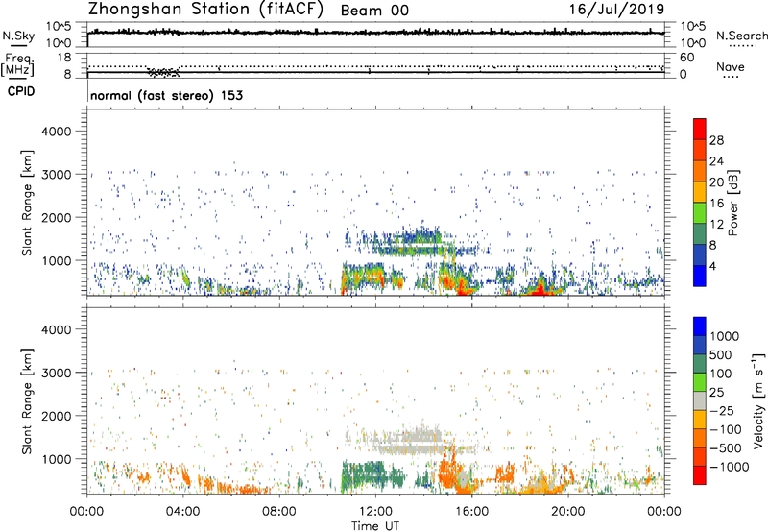Click the power scale value '4'
768x532 pixels.
(x=712, y=266)
